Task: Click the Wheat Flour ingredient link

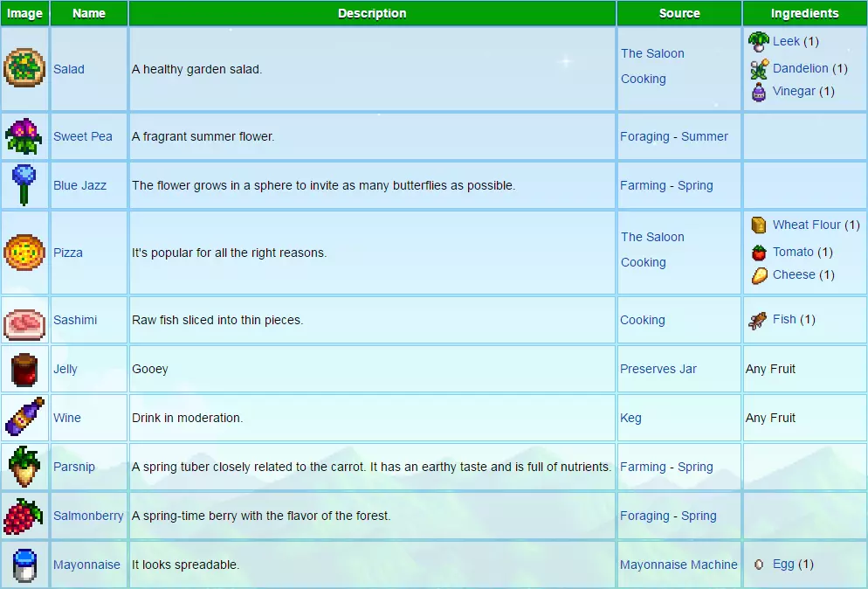Action: coord(807,225)
